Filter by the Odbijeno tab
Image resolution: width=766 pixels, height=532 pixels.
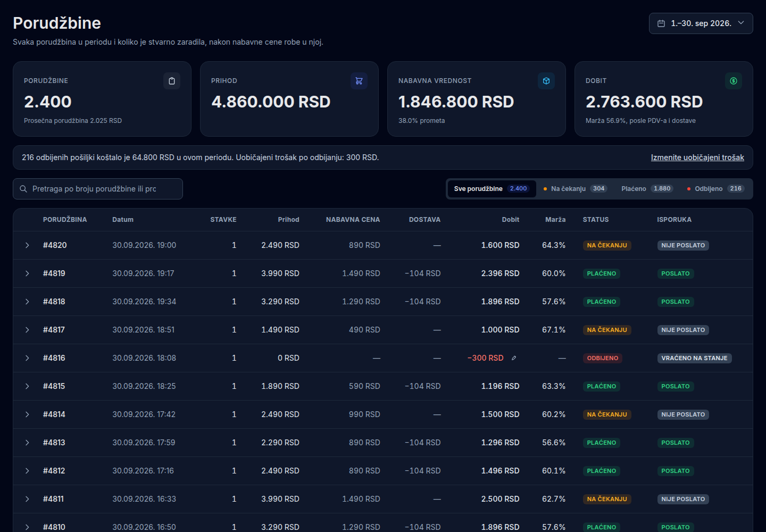click(x=715, y=189)
